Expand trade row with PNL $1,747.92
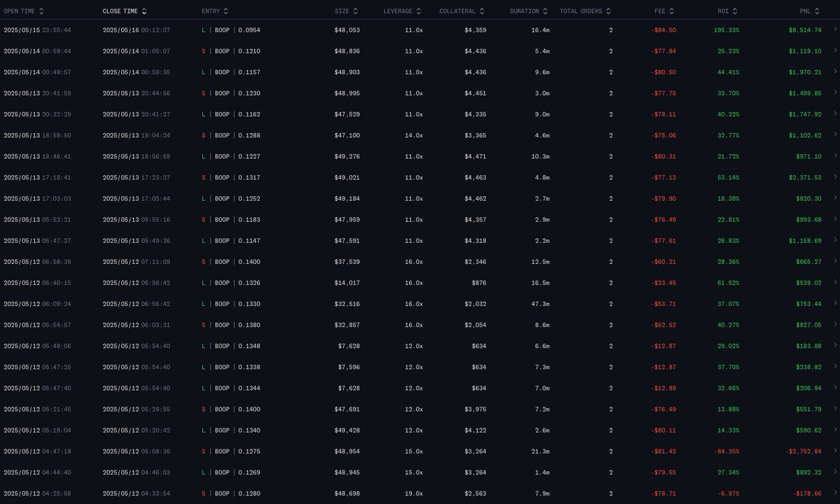The image size is (840, 504). [834, 114]
